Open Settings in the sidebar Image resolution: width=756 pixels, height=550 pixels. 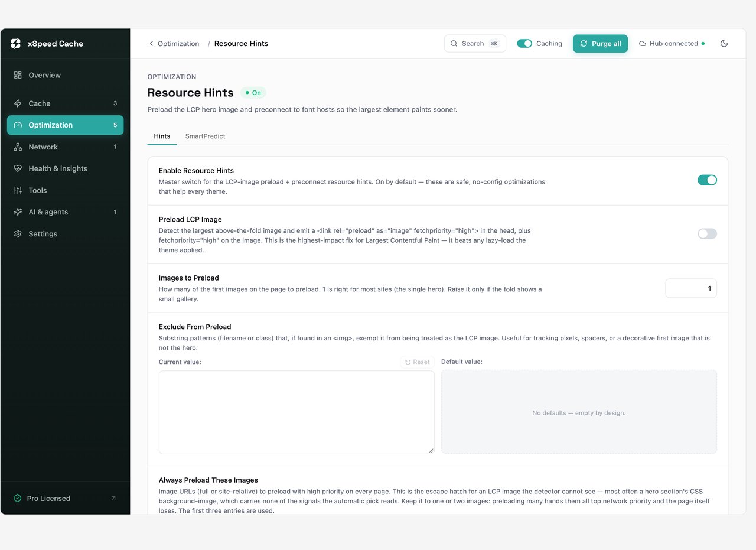(65, 234)
